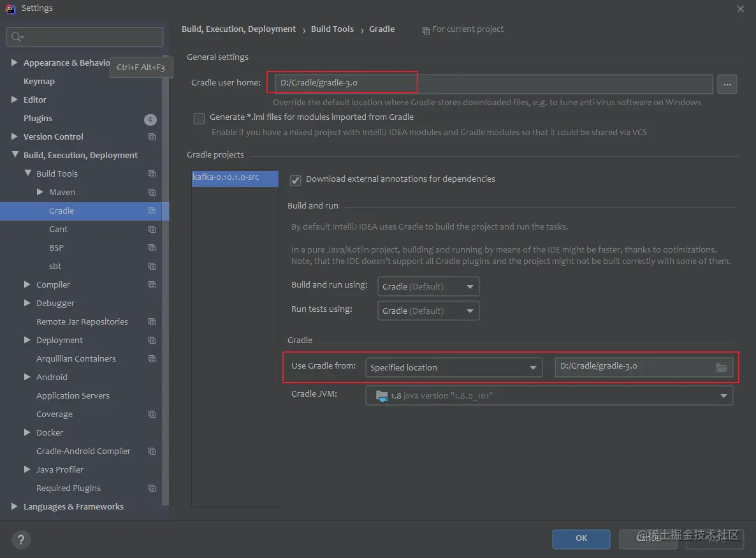Viewport: 756px width, 558px height.
Task: Select Keymap in the settings tree
Action: (x=39, y=81)
